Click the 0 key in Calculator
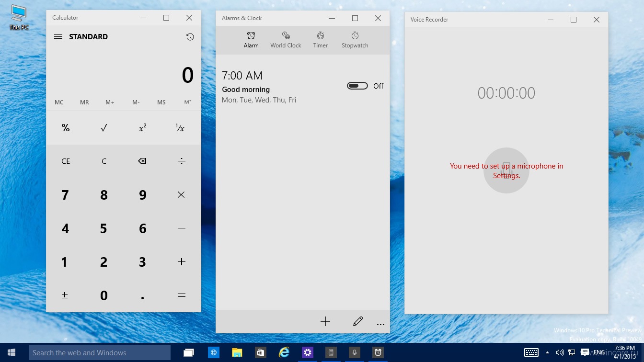The width and height of the screenshot is (644, 362). tap(104, 295)
